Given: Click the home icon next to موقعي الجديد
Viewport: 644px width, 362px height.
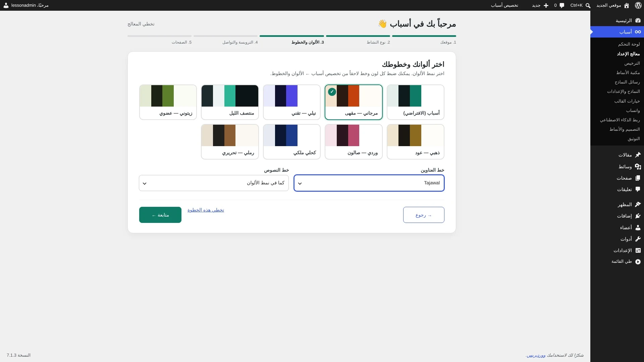Looking at the screenshot, I should pos(627,5).
